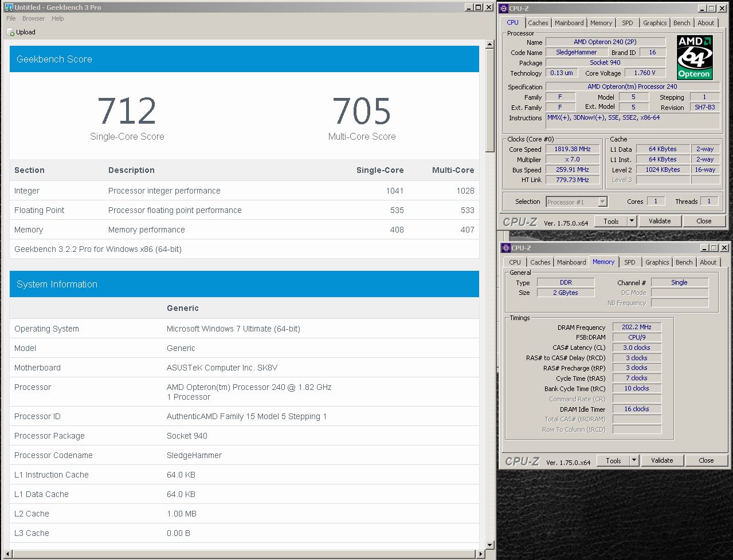The height and width of the screenshot is (560, 733).
Task: Expand Tools dropdown arrow in top CPU-Z window
Action: 632,221
